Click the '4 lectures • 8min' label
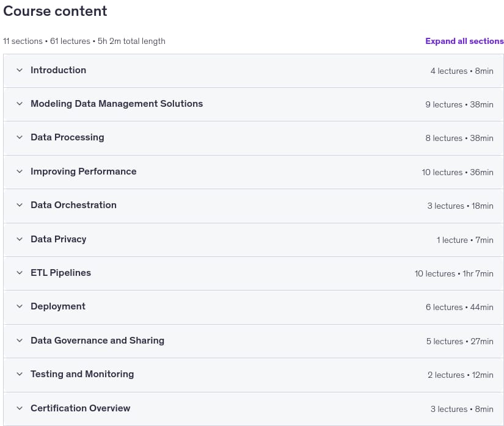Image resolution: width=504 pixels, height=426 pixels. coord(462,71)
